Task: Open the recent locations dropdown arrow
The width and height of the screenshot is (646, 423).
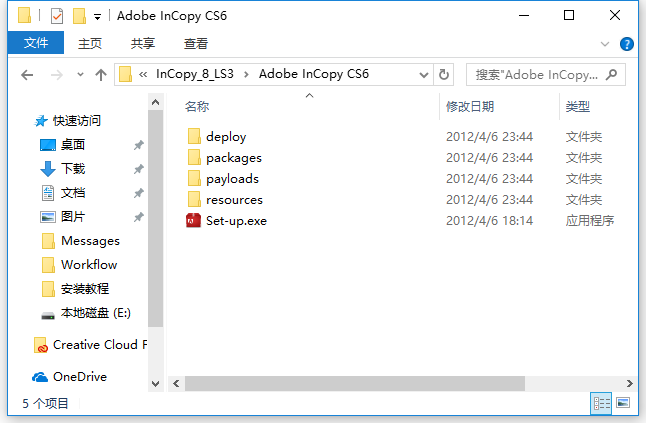Action: (80, 75)
